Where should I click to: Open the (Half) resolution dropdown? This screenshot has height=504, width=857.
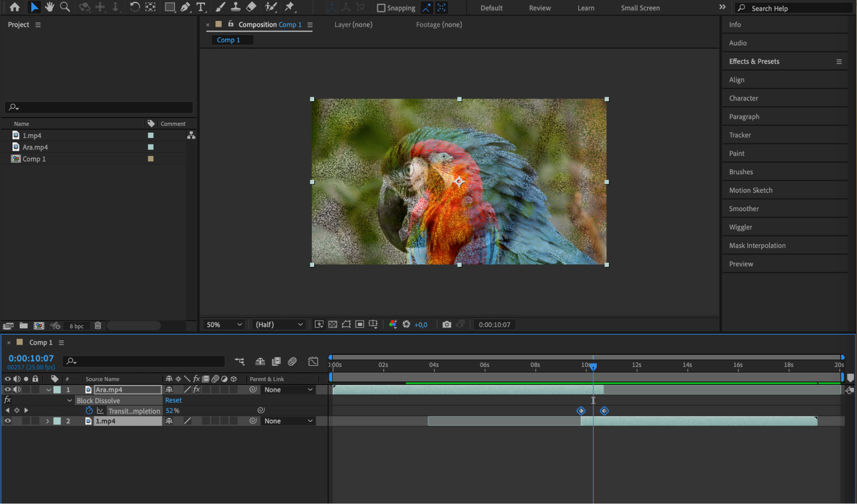pos(279,324)
